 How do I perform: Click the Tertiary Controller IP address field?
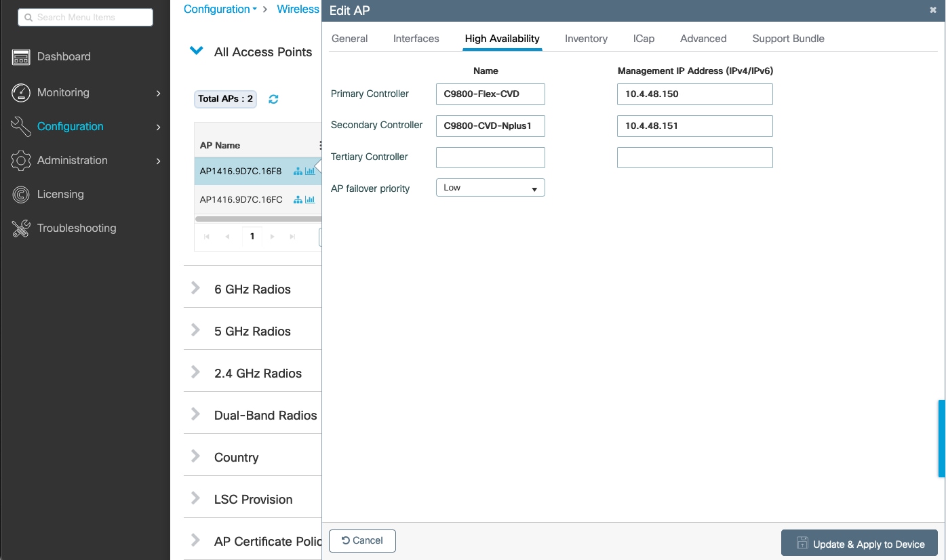pyautogui.click(x=695, y=157)
